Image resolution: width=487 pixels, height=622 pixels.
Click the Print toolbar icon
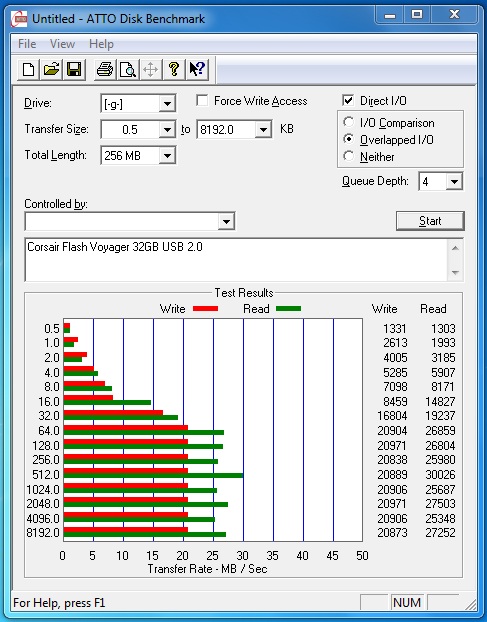(x=105, y=69)
